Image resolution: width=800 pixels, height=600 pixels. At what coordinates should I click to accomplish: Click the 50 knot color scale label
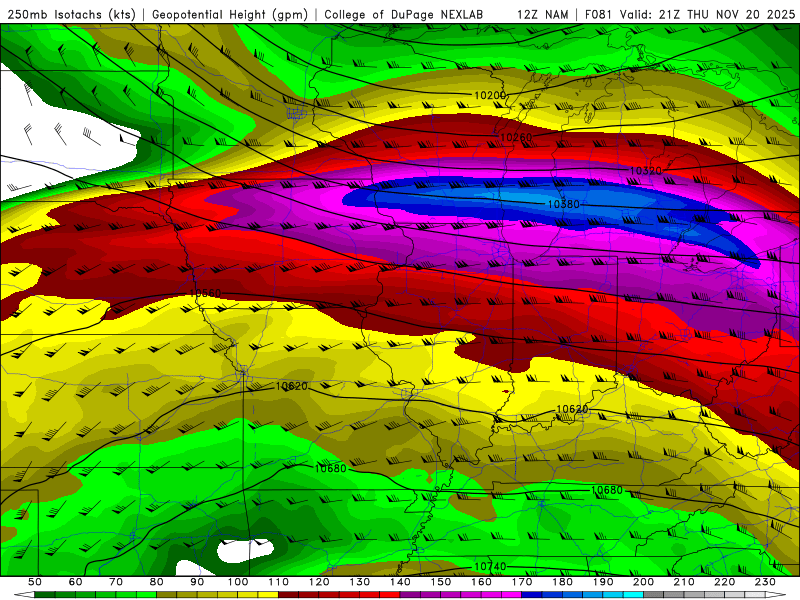(35, 582)
